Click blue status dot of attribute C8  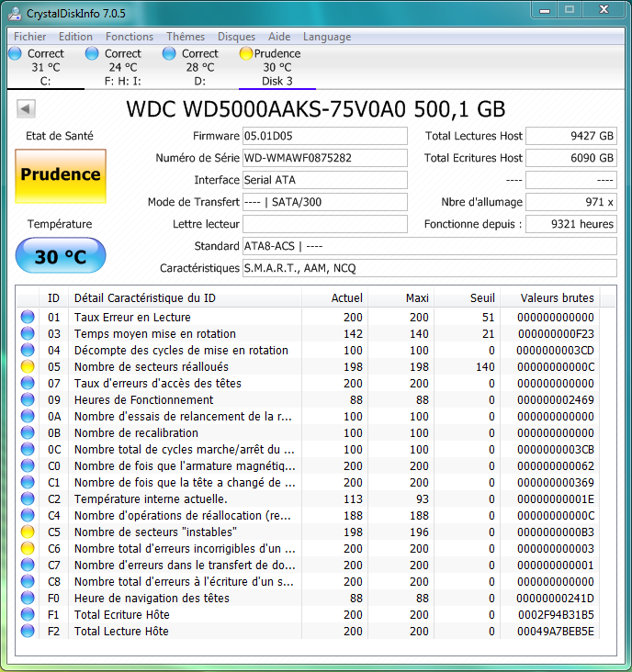28,581
